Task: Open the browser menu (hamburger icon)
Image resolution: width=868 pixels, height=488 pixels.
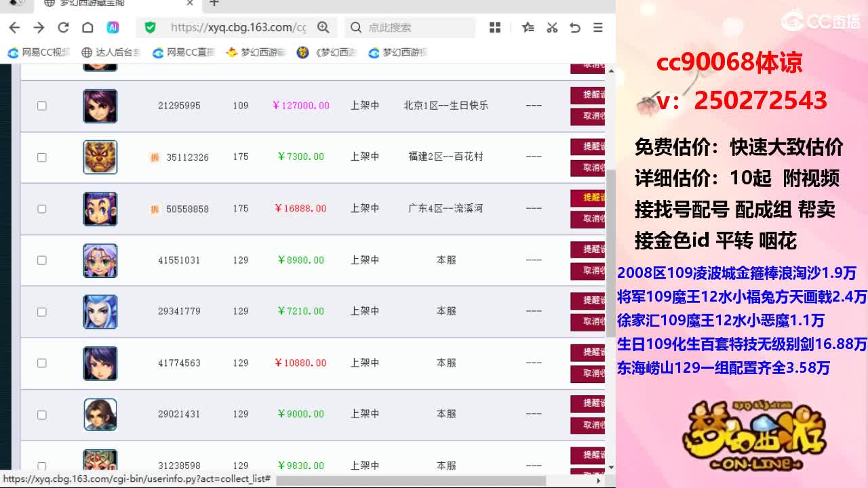Action: tap(597, 27)
